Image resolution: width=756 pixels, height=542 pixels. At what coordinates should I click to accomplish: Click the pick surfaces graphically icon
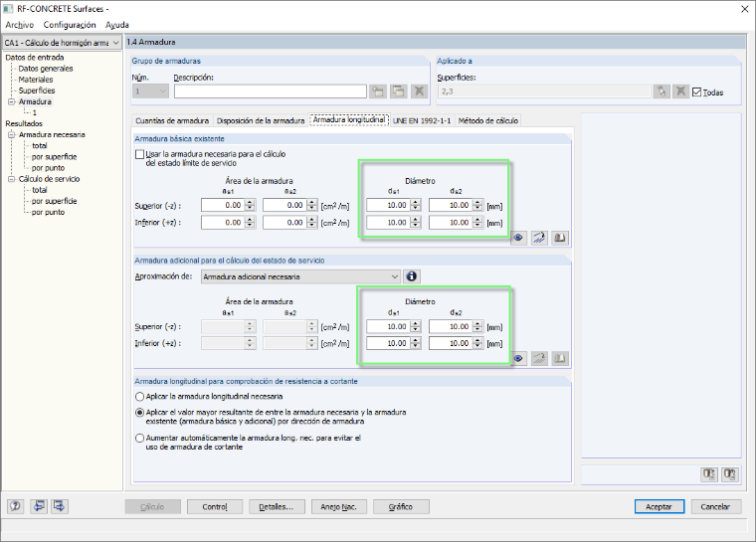pos(661,91)
